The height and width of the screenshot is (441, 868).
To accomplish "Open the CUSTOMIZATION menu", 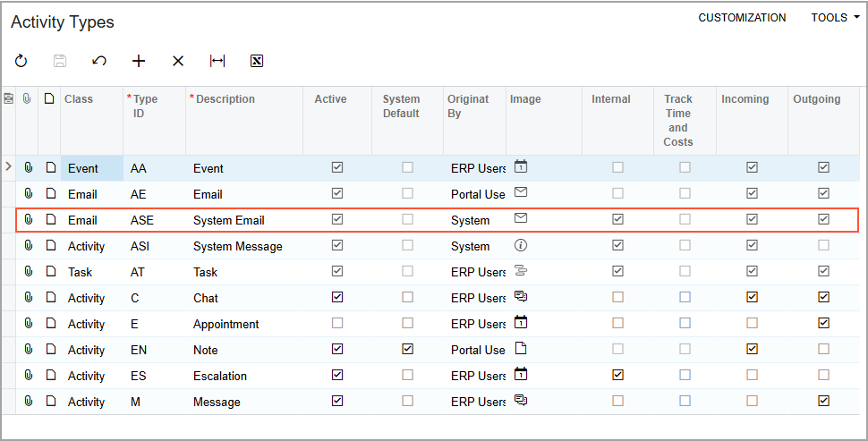I will point(742,18).
